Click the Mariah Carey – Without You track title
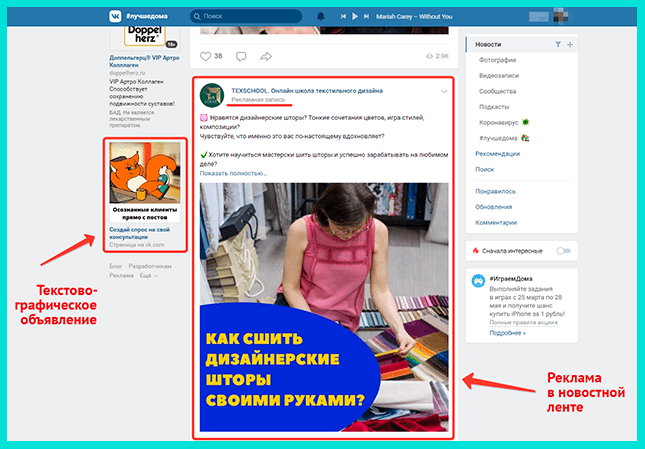645x449 pixels. [x=414, y=16]
